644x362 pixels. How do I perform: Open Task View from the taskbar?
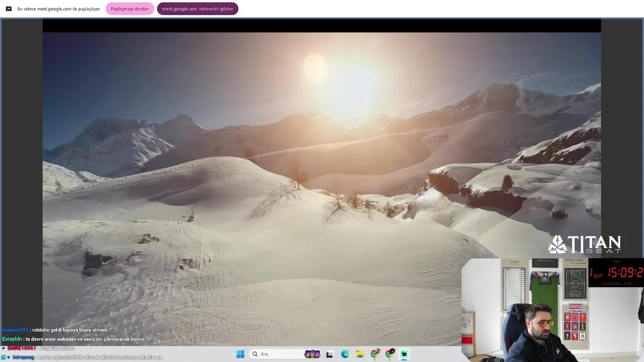[330, 354]
